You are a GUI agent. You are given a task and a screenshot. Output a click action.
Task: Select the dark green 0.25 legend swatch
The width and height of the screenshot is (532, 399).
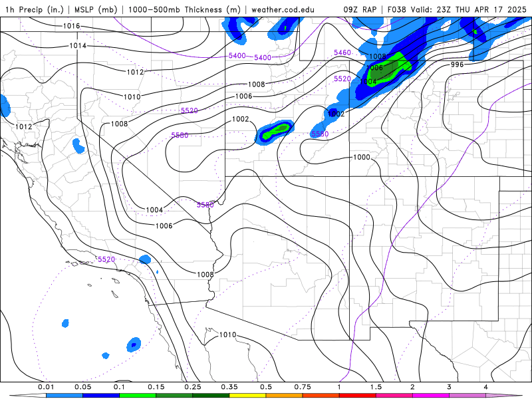[x=211, y=396]
